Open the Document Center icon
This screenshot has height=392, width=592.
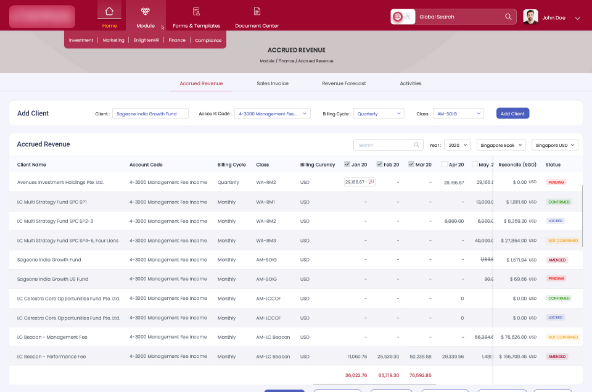click(257, 11)
